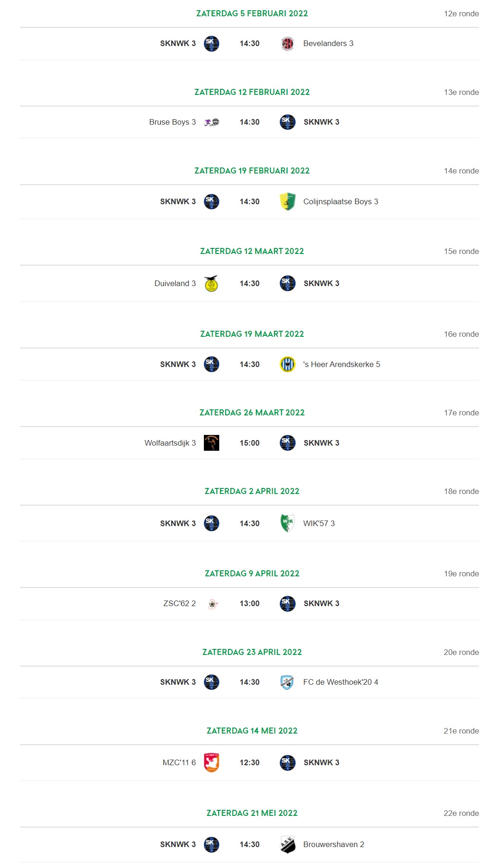Click the WIK'57 3 green shield logo
The image size is (499, 868).
point(288,523)
